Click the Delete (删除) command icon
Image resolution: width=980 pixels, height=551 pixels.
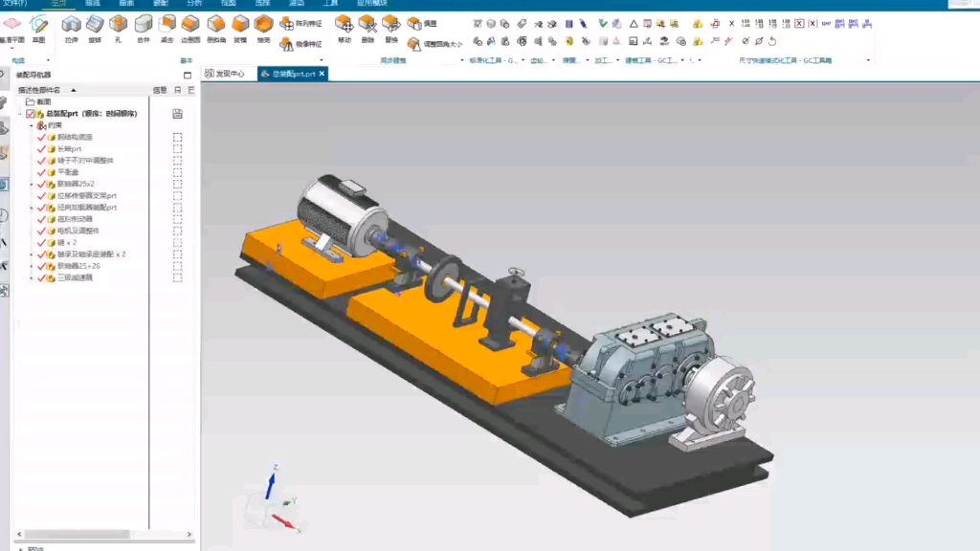tap(367, 26)
